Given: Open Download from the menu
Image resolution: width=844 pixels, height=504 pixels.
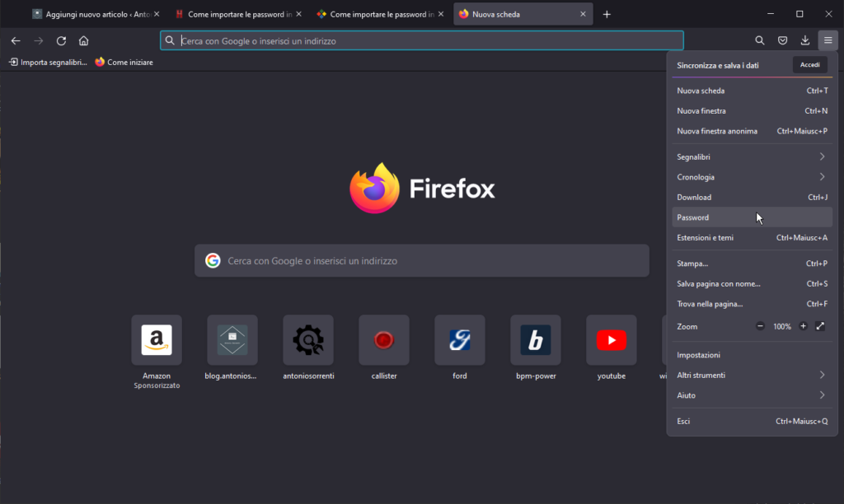Looking at the screenshot, I should pyautogui.click(x=752, y=198).
